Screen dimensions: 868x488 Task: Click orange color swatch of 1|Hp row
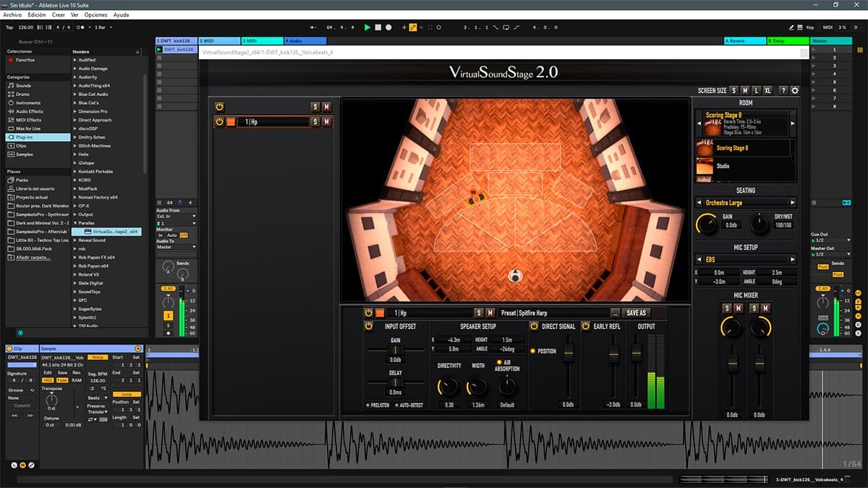(x=231, y=122)
